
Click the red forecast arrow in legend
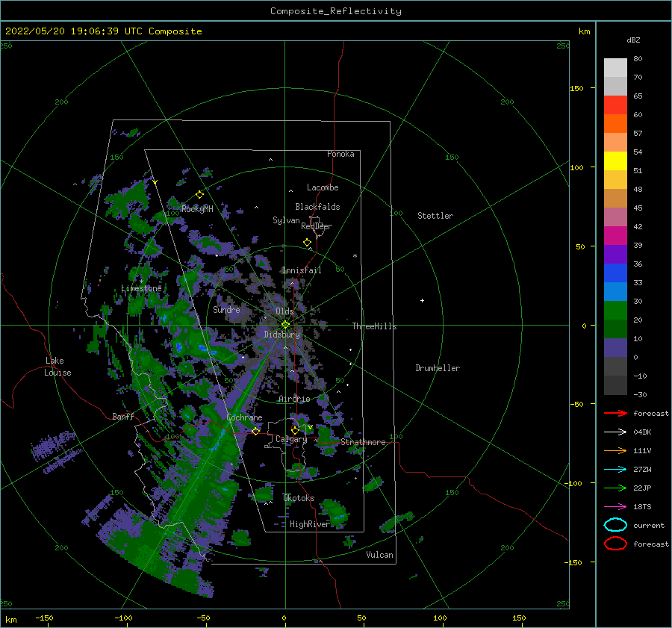(615, 413)
